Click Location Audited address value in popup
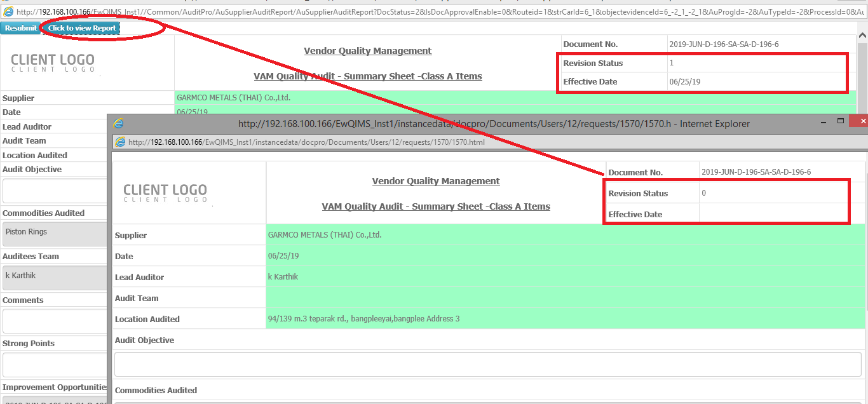 point(363,319)
